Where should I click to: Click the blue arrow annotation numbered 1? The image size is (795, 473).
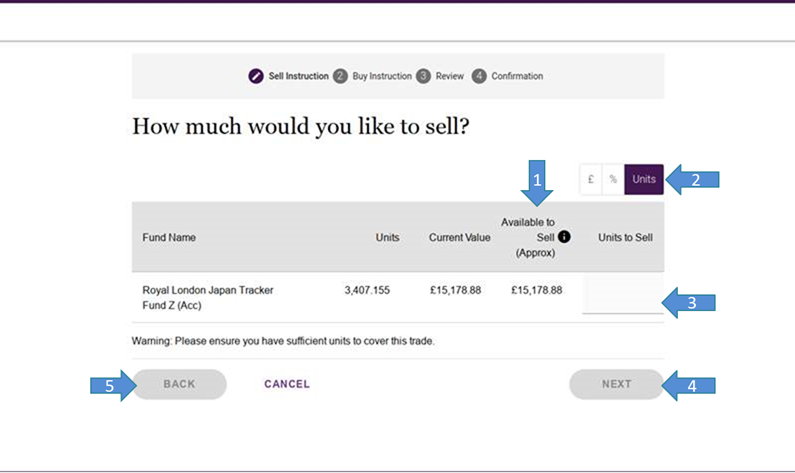(537, 178)
